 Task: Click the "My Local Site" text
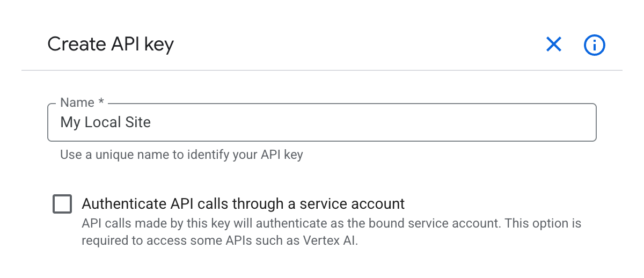(x=105, y=122)
